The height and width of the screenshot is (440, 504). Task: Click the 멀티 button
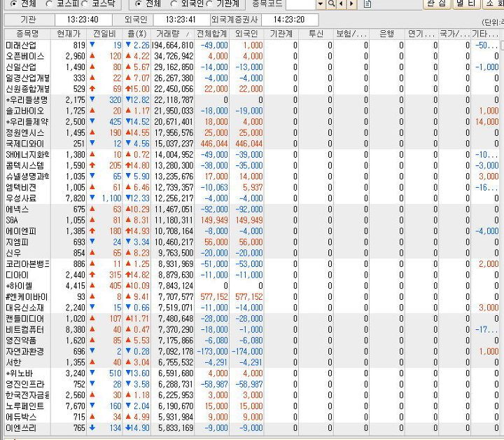(x=465, y=4)
